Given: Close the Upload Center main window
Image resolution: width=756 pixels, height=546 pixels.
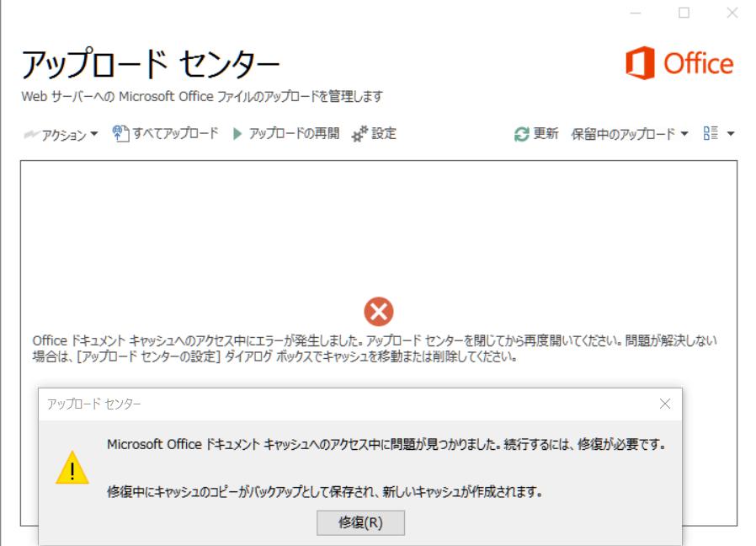Looking at the screenshot, I should coord(732,13).
